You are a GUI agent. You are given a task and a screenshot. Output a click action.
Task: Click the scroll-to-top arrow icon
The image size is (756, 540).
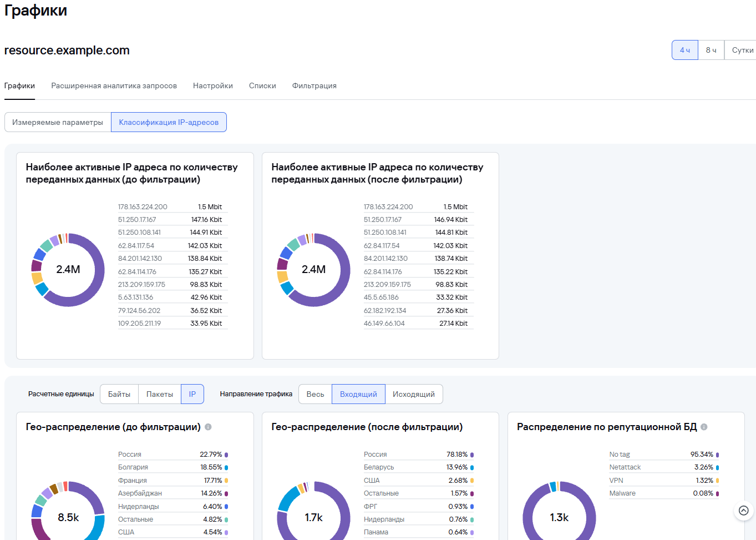[x=744, y=511]
